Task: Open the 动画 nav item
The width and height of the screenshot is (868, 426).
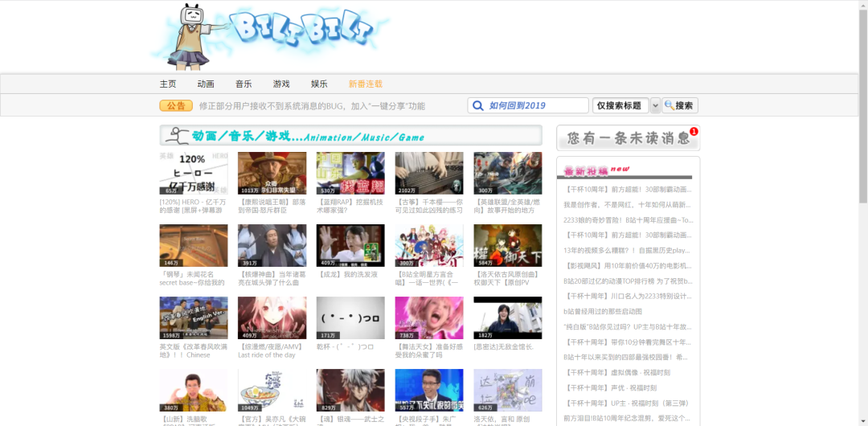Action: [206, 84]
